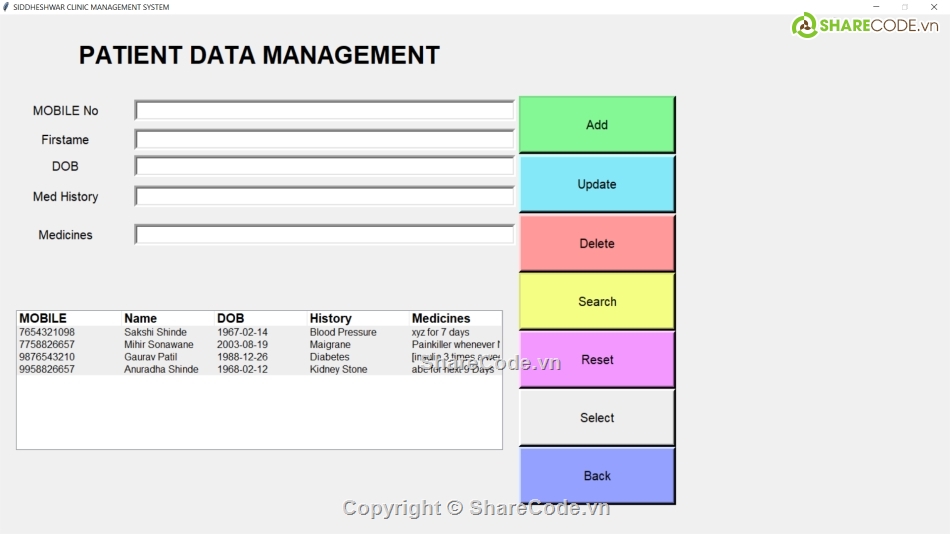Click the Firstame text field

click(x=324, y=140)
